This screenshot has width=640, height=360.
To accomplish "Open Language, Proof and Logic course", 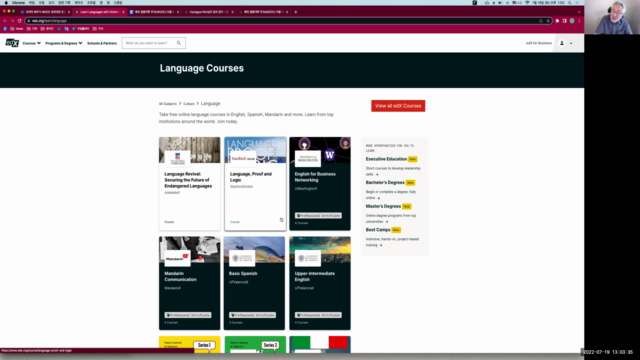I will pos(255,184).
